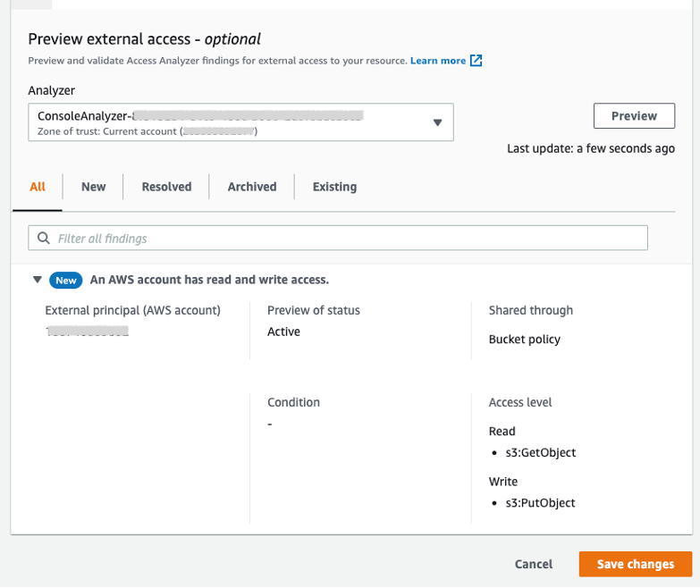700x588 pixels.
Task: Click the Bucket policy shared-through value
Action: click(525, 340)
